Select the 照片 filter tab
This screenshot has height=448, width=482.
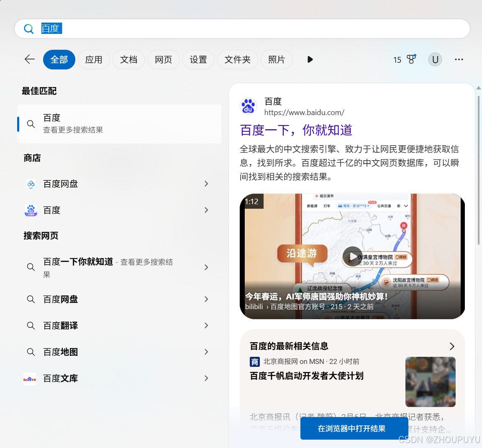pos(276,59)
